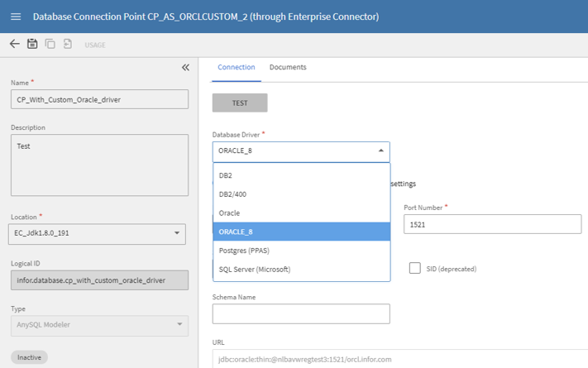The height and width of the screenshot is (368, 588).
Task: Collapse the Database Driver dropdown arrow
Action: 381,151
